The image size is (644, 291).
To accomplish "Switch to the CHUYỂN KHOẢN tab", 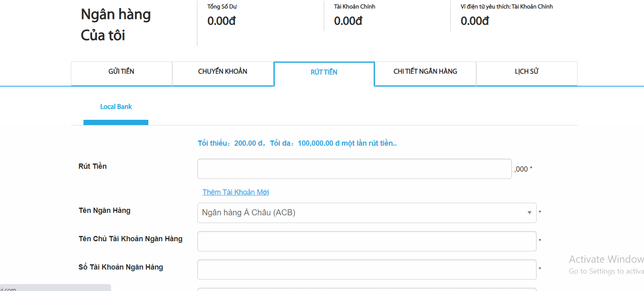I will (x=223, y=72).
